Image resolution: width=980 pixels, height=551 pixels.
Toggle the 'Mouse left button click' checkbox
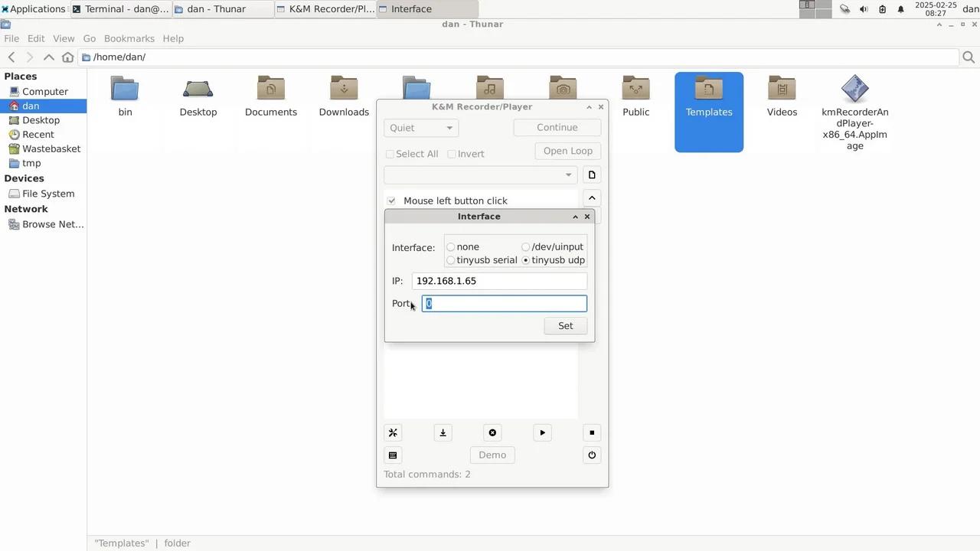point(391,201)
